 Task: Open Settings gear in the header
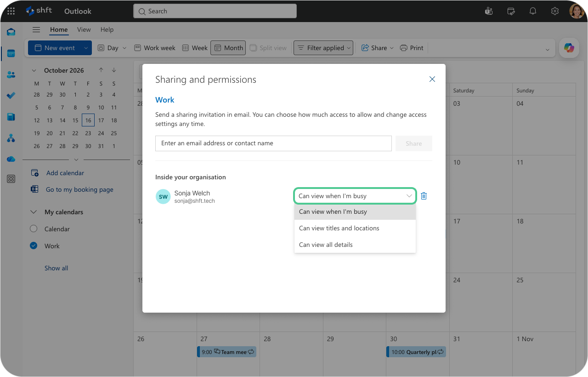pyautogui.click(x=555, y=11)
